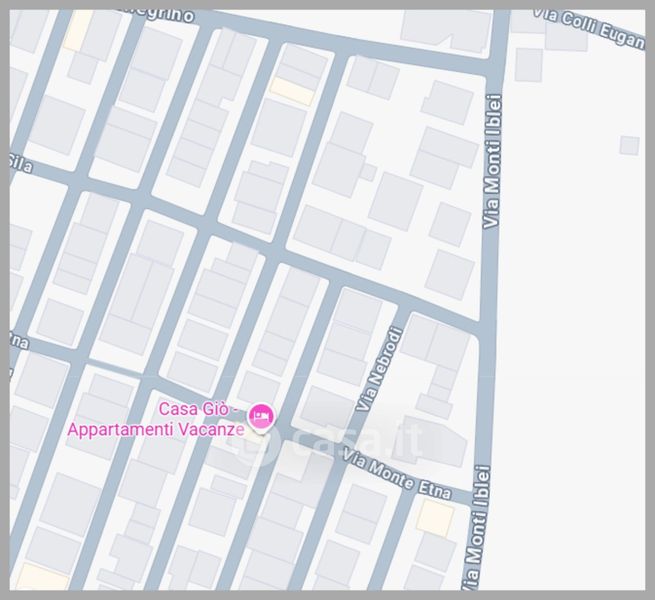The image size is (655, 600).
Task: Click the empty area east of Via Monti Iblei
Action: pos(572,334)
